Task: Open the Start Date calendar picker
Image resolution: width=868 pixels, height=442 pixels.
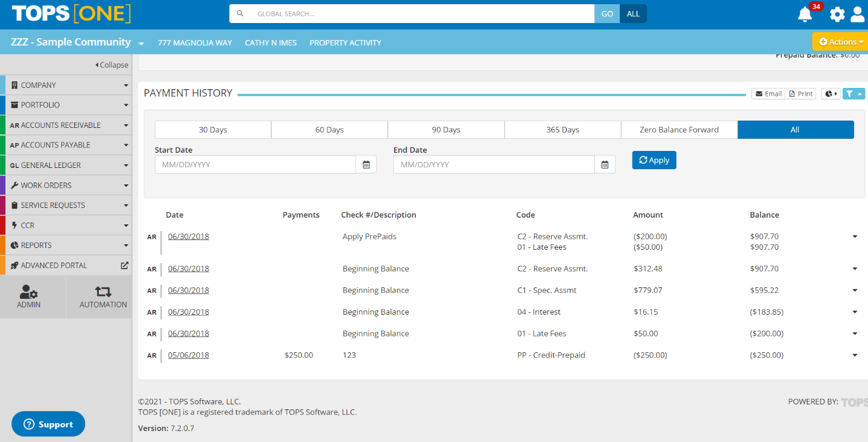Action: (366, 164)
